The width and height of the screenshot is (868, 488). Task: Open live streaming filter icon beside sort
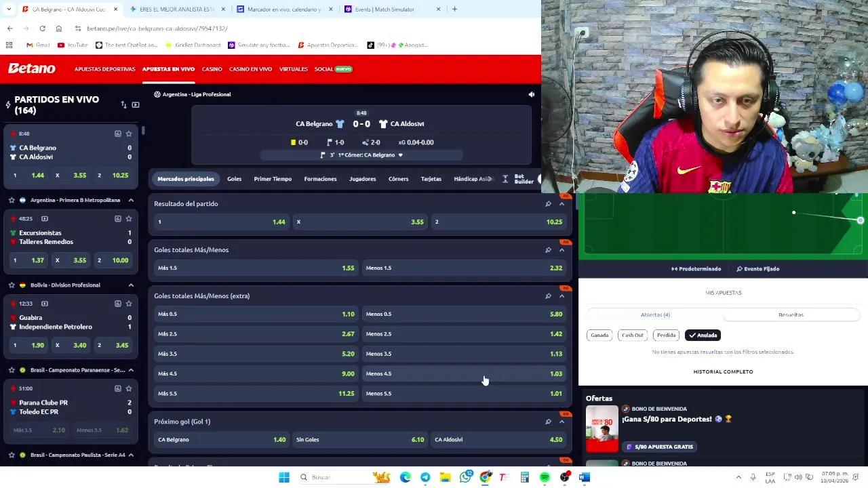coord(136,104)
